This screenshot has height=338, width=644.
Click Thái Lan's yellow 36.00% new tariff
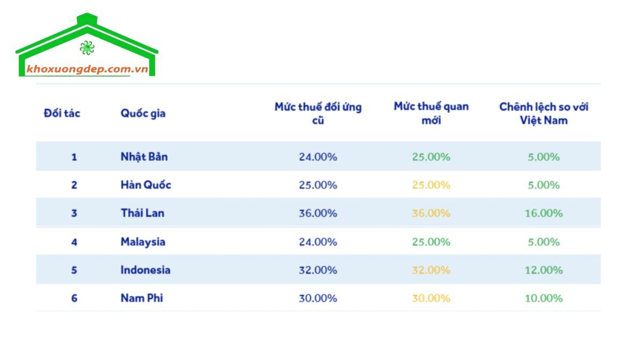pos(431,213)
